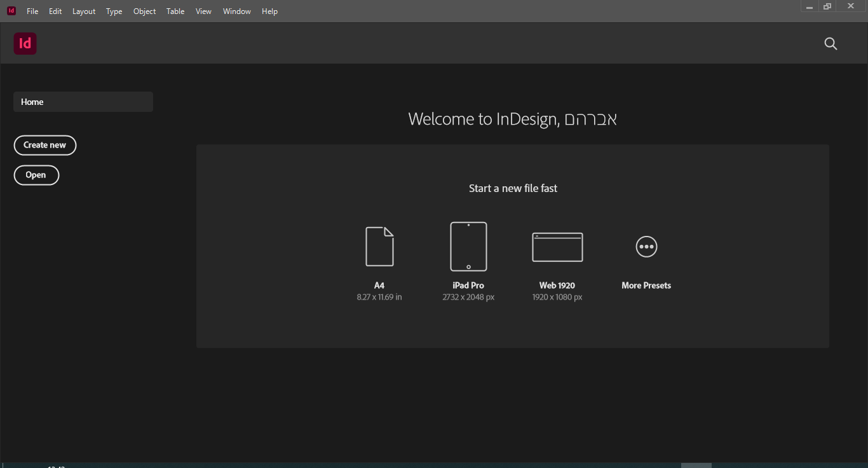Click the Open button
Screen dimensions: 868x468
pos(36,175)
